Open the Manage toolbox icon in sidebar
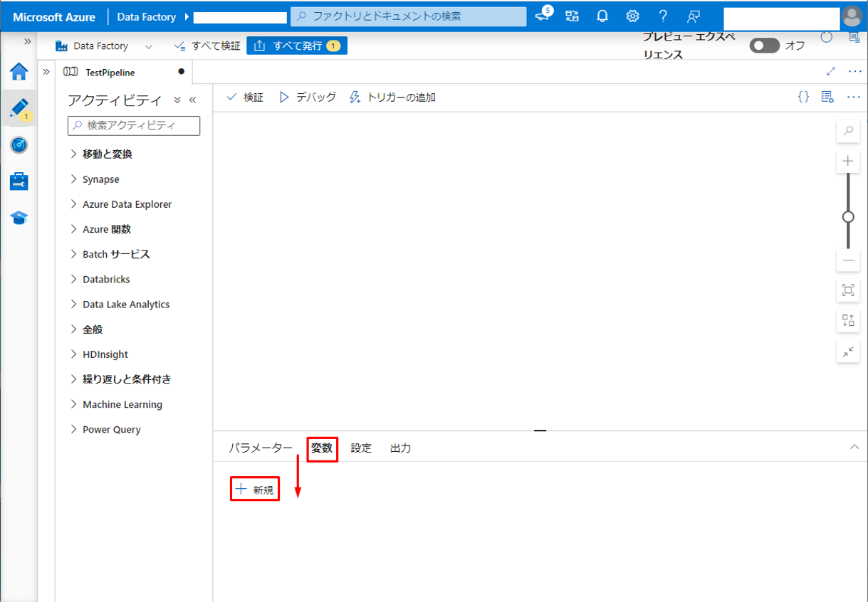 [19, 181]
